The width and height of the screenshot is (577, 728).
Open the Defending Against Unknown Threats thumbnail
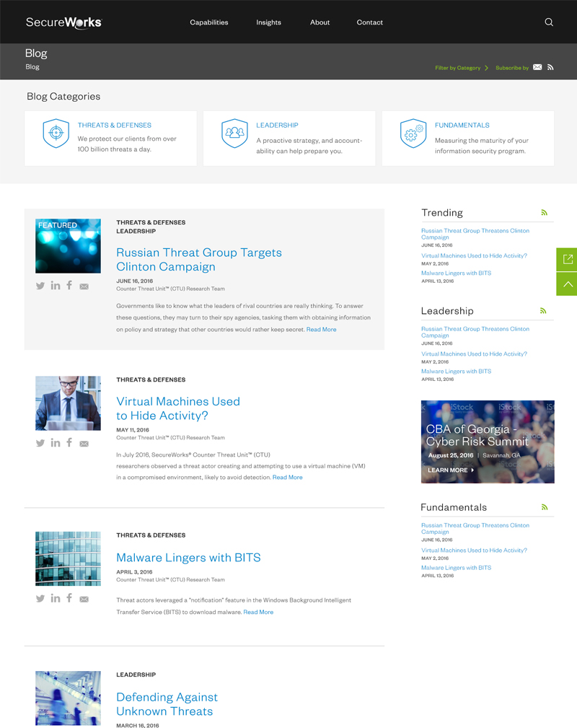click(x=69, y=698)
